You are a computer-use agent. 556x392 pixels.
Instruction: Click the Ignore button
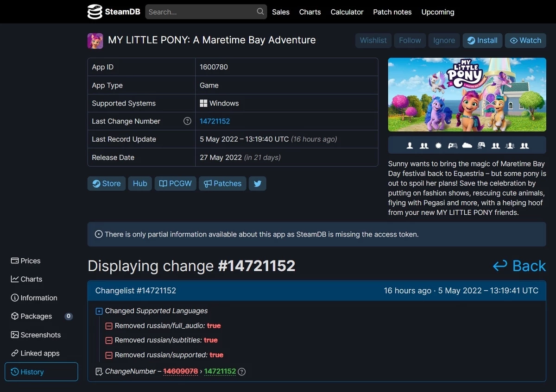coord(444,40)
